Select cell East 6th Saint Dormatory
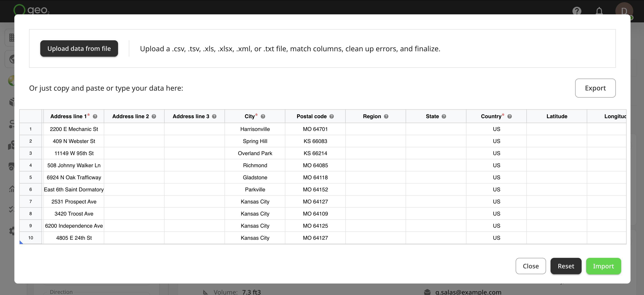644x295 pixels. pyautogui.click(x=74, y=189)
